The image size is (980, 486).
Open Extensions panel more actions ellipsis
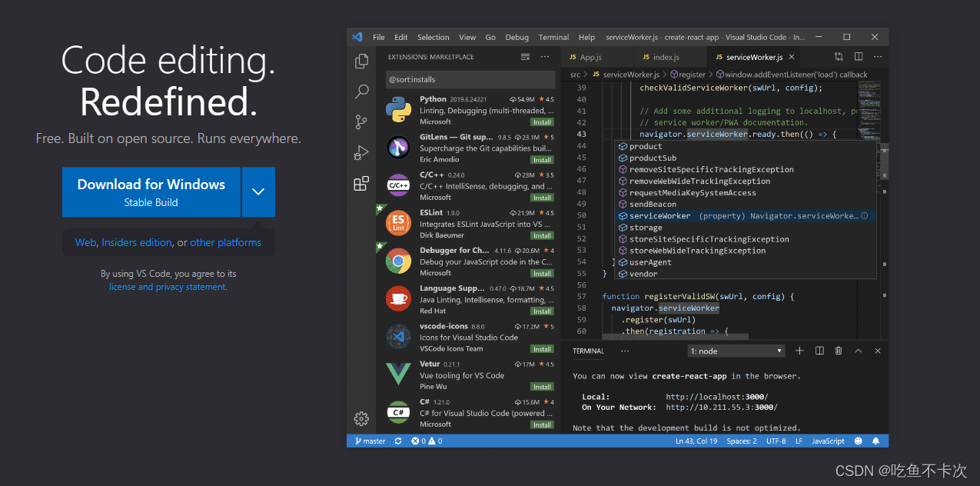[545, 57]
